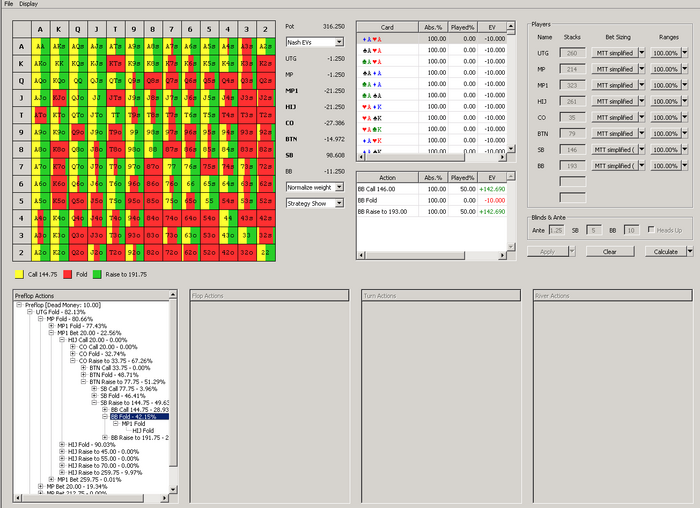Click card table scroll-down arrow

pos(511,148)
